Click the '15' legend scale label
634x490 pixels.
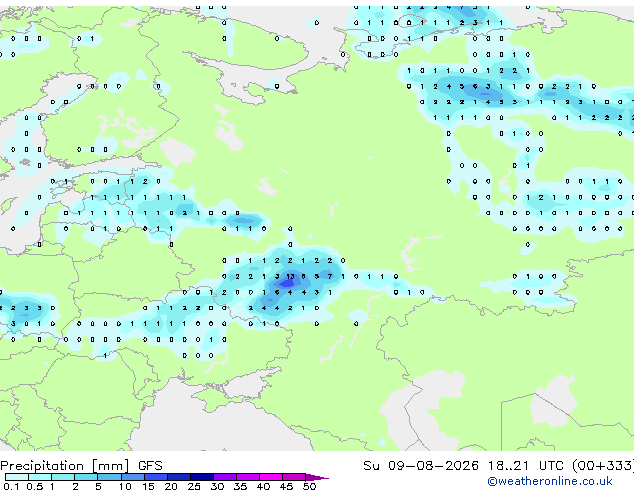(x=148, y=486)
